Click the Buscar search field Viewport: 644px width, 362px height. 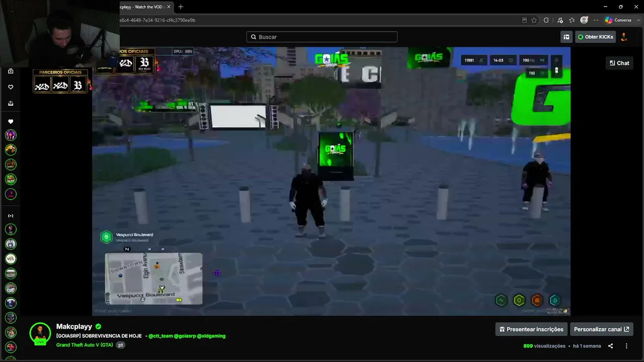(x=322, y=37)
